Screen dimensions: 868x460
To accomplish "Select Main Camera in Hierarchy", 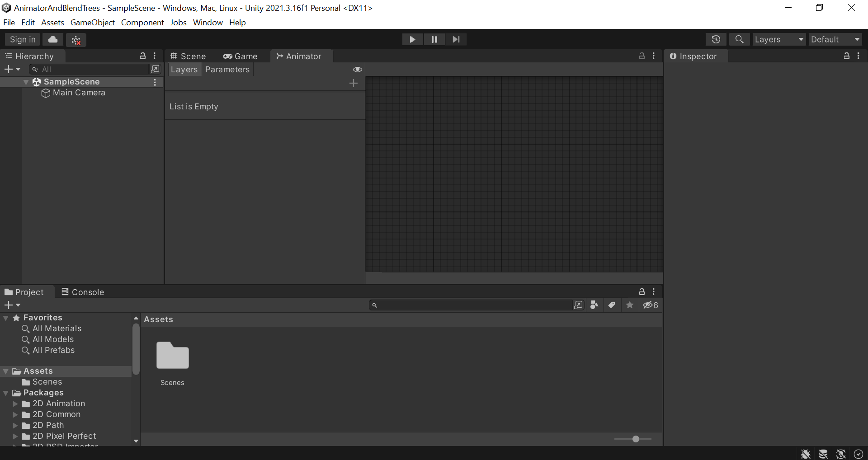I will tap(79, 93).
